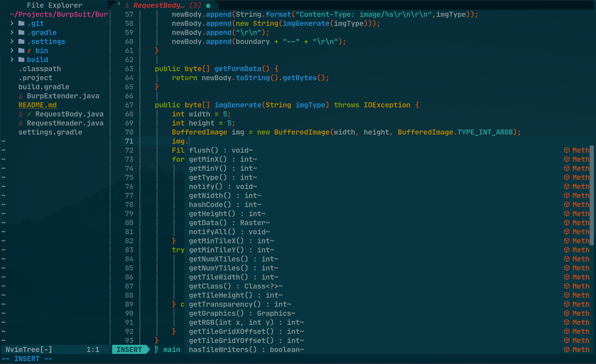This screenshot has width=596, height=364.
Task: Click git branch icon in statusline
Action: coord(157,349)
